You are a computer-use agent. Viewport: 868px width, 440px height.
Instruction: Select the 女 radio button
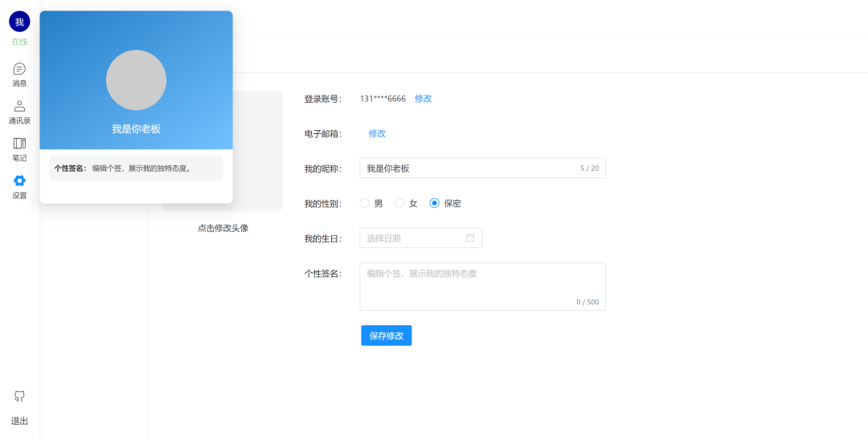pos(399,203)
